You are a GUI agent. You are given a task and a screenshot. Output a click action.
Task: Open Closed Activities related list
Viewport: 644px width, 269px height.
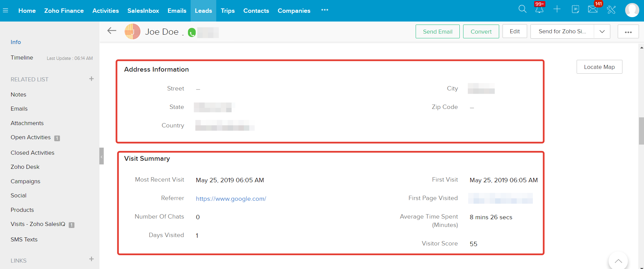click(32, 153)
